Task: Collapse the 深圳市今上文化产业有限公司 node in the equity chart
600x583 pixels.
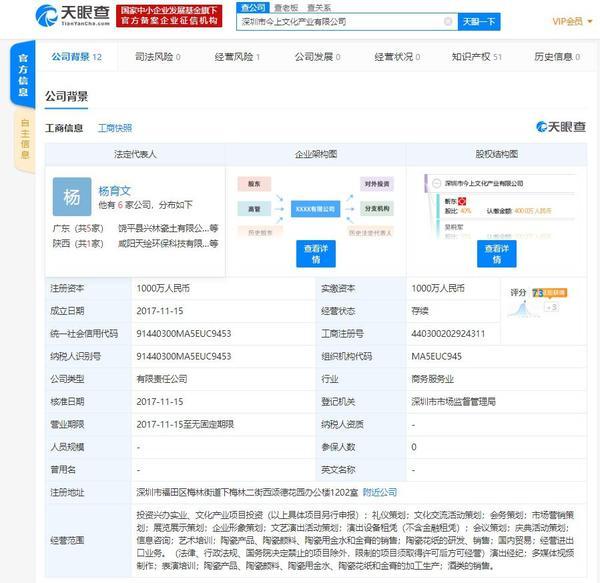Action: 437,184
